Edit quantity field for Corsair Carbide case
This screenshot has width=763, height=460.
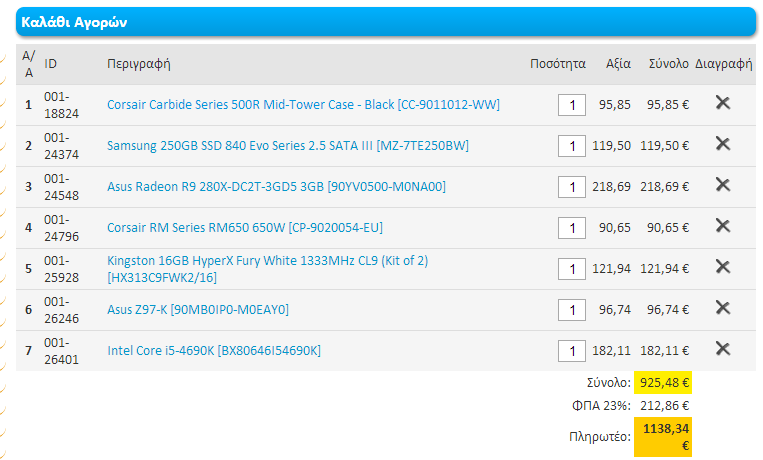point(572,105)
